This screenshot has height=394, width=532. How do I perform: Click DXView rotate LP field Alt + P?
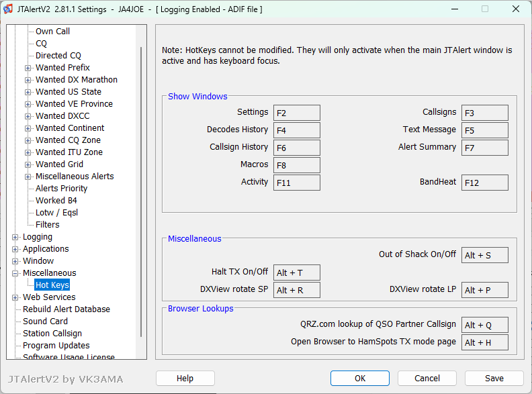(x=484, y=290)
